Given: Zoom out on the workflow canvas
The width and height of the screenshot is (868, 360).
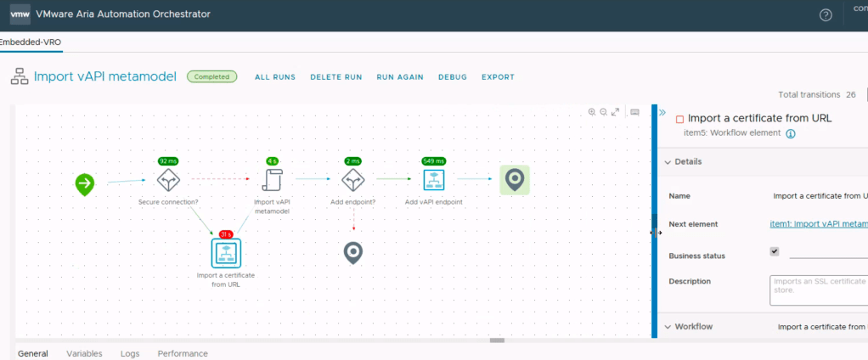Looking at the screenshot, I should pos(603,112).
